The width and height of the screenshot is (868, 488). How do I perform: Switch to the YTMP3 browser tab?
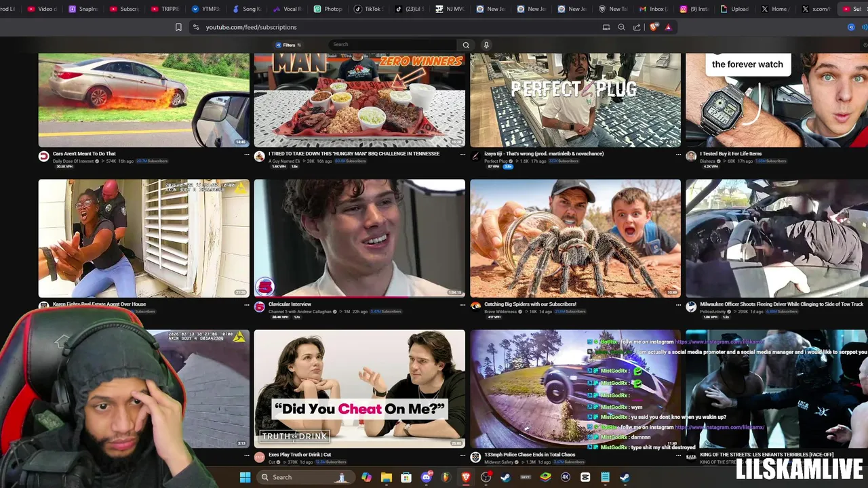pyautogui.click(x=205, y=9)
